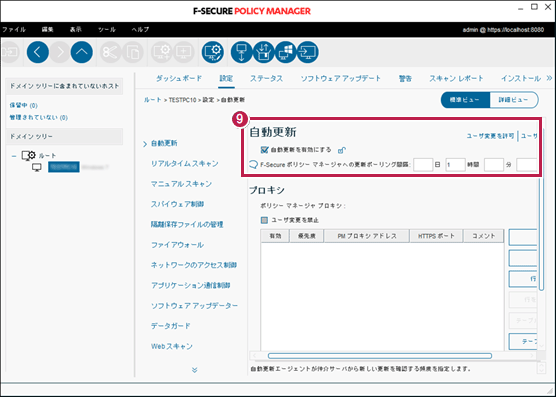Click the unlocked padlock next to auto update
The height and width of the screenshot is (397, 556).
[341, 150]
